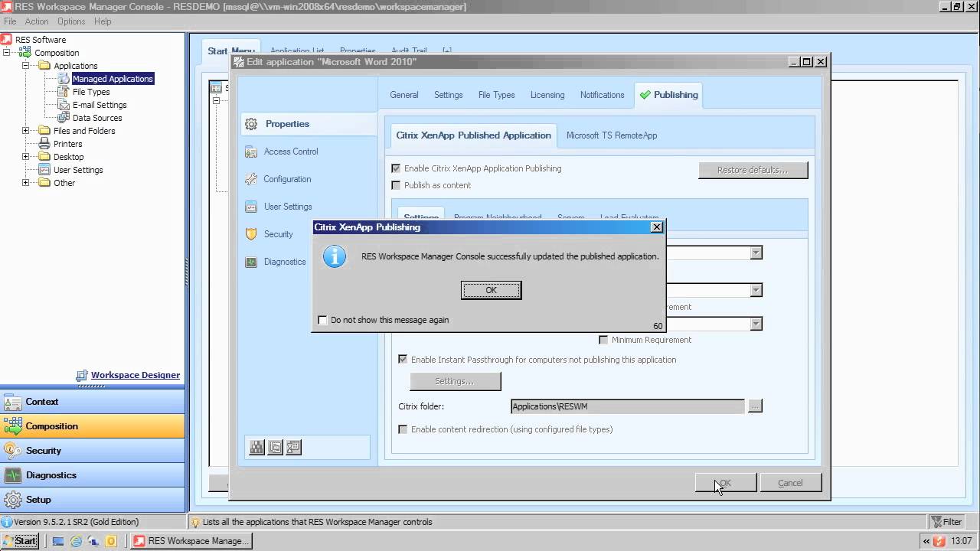Click OK in Edit application dialog

coord(725,483)
